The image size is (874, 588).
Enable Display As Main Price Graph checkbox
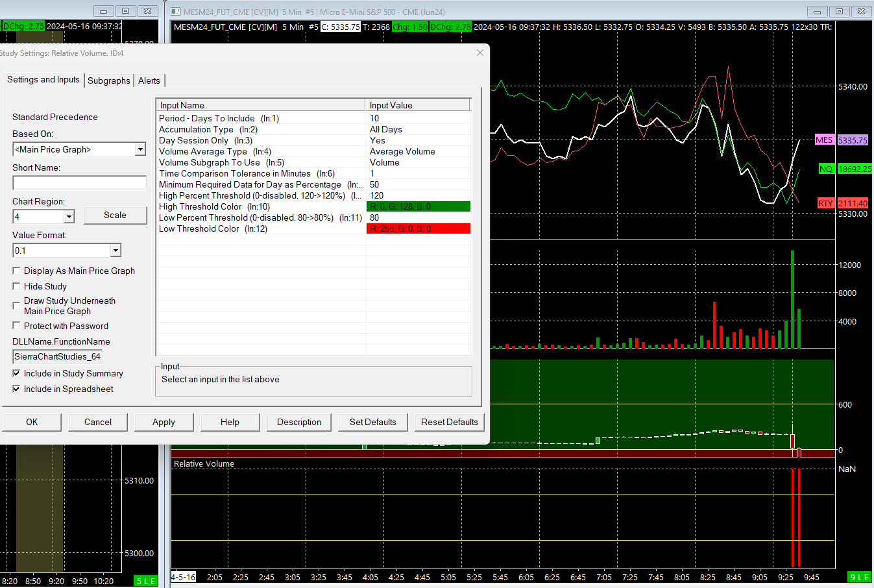17,271
